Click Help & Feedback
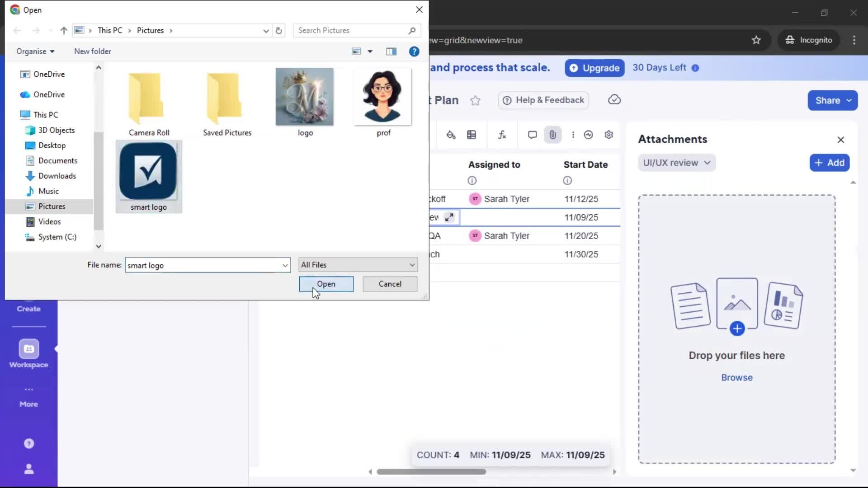This screenshot has height=488, width=868. click(543, 100)
